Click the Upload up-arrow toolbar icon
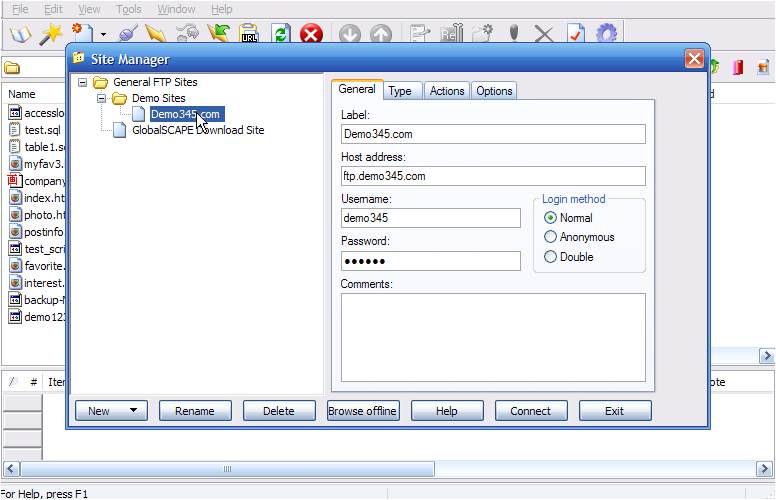Image resolution: width=776 pixels, height=500 pixels. click(x=381, y=35)
